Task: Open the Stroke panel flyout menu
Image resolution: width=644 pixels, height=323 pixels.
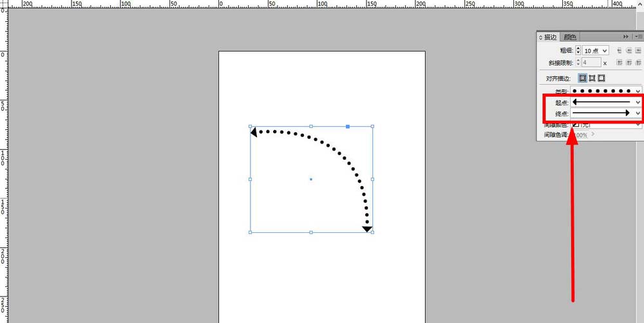Action: click(x=639, y=37)
